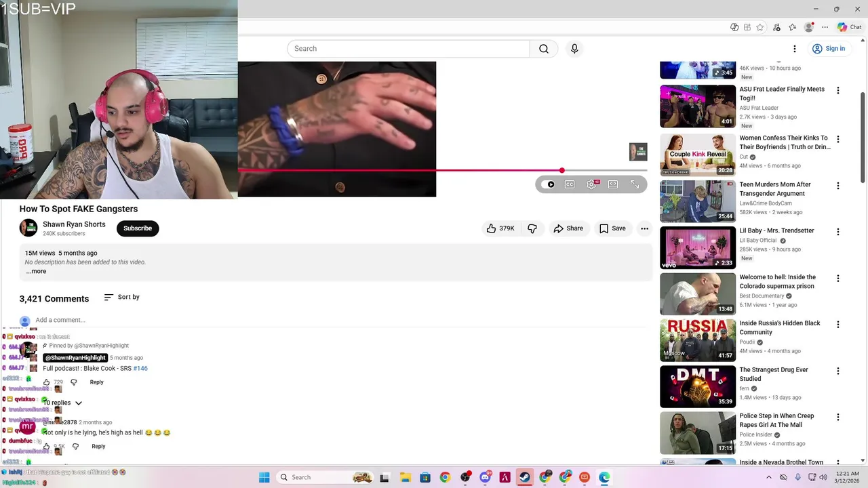The height and width of the screenshot is (488, 868).
Task: Click the taskbar Search box
Action: (326, 477)
